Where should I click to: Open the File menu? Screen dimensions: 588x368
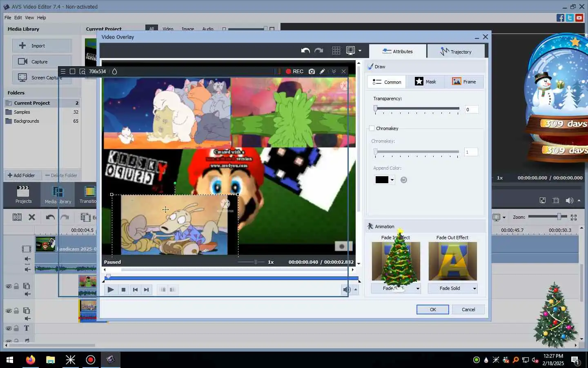coord(8,18)
